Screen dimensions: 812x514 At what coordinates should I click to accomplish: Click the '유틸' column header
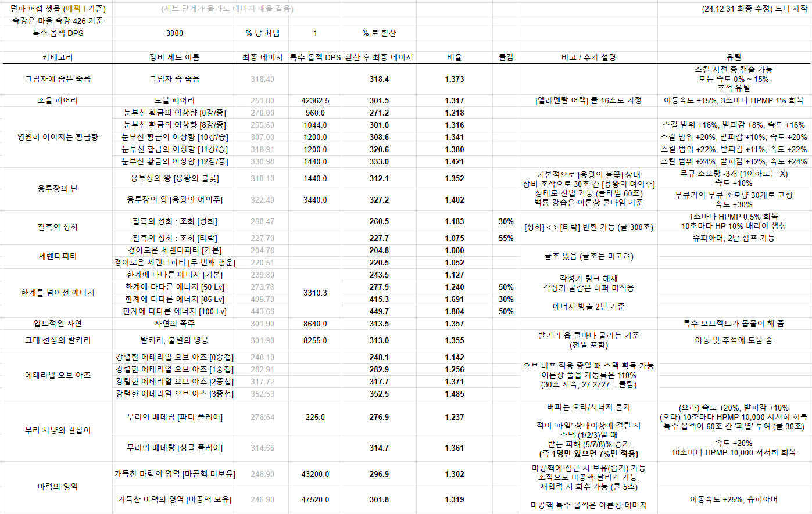[734, 57]
